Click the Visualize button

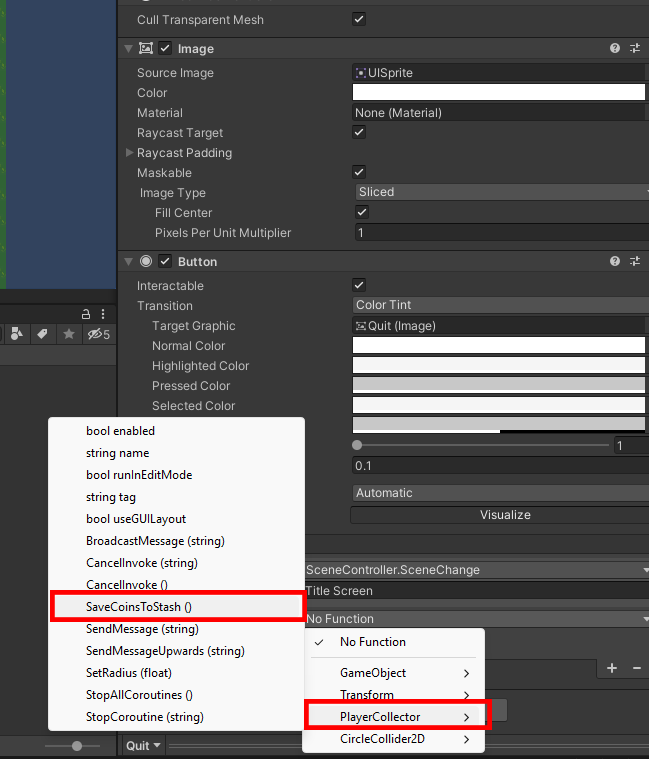coord(500,515)
